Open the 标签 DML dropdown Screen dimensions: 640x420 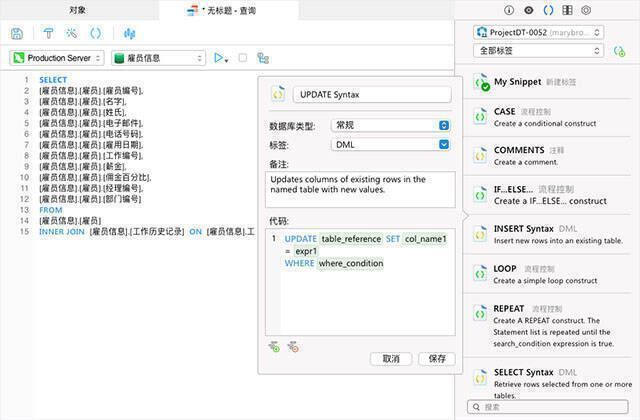coord(390,145)
